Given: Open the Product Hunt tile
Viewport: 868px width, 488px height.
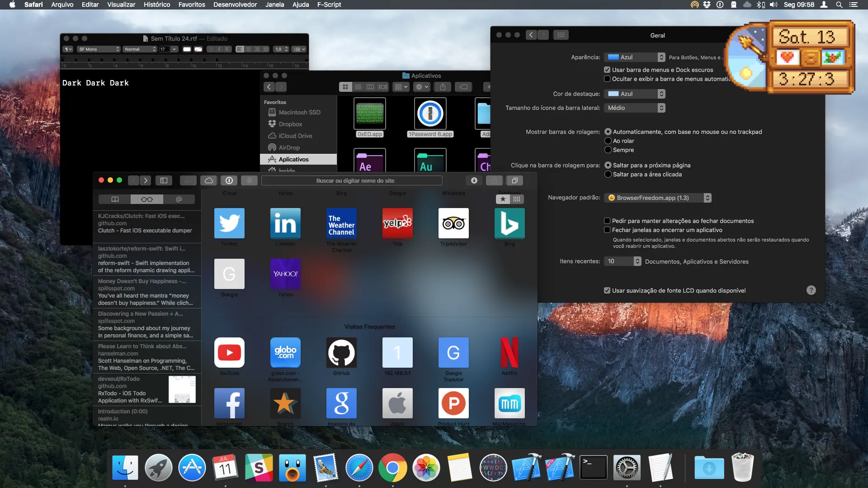Looking at the screenshot, I should tap(453, 403).
